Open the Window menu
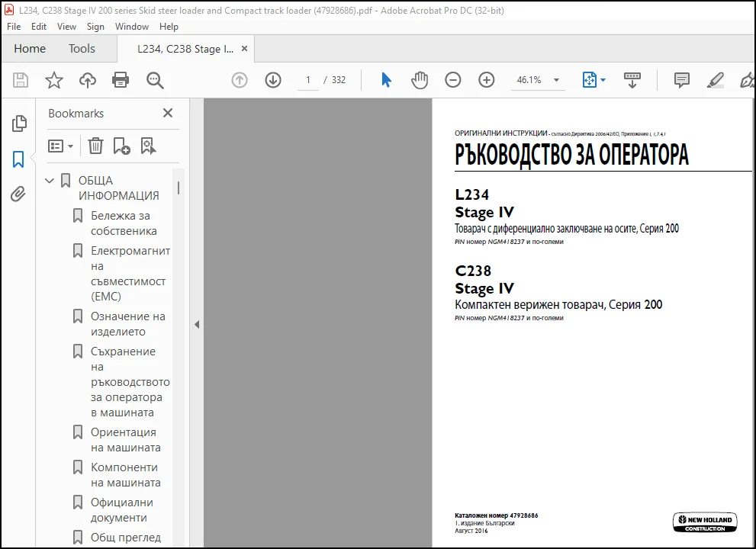756x549 pixels. 132,27
